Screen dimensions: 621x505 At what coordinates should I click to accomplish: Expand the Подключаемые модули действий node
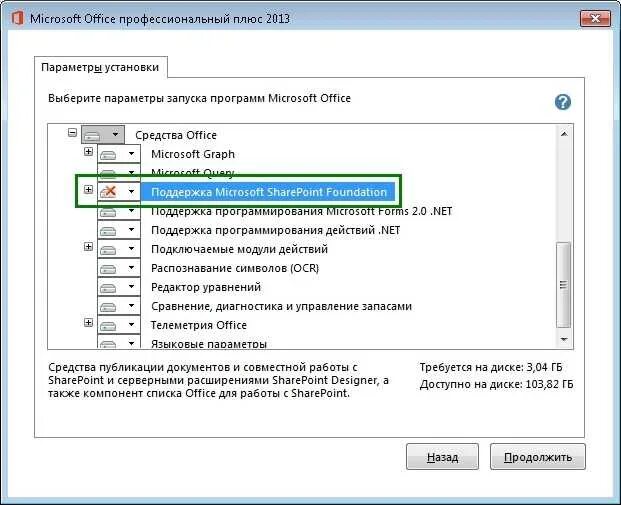pyautogui.click(x=88, y=247)
